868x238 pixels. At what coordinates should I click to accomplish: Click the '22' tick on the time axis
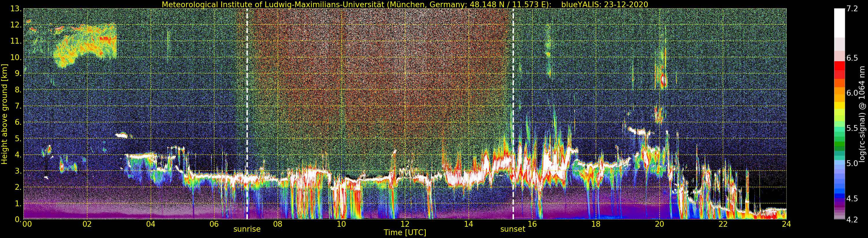tap(723, 224)
